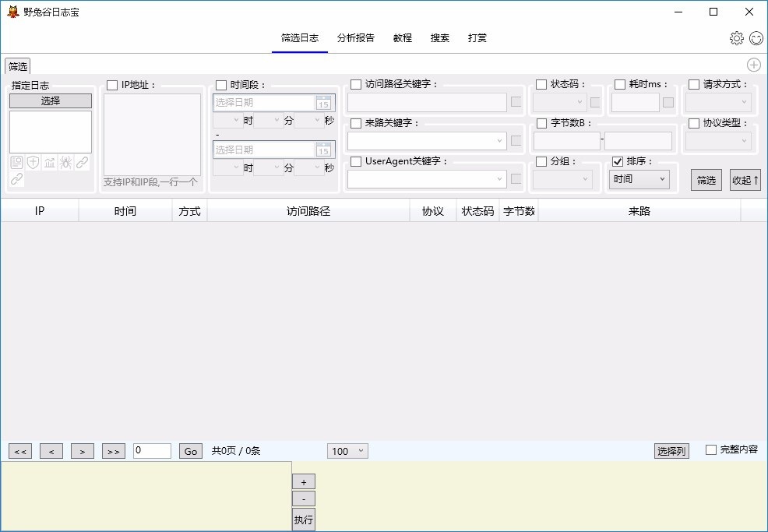Open the settings gear icon

(x=736, y=37)
